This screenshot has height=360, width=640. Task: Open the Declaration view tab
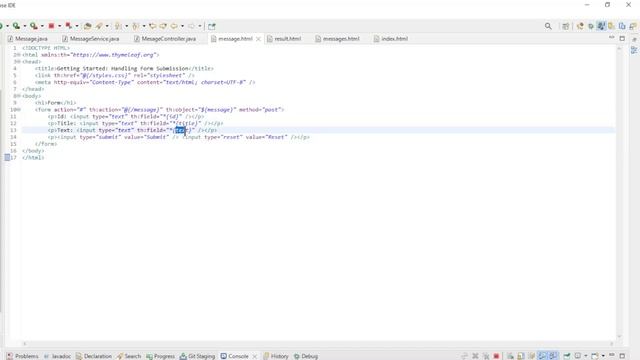coord(94,356)
